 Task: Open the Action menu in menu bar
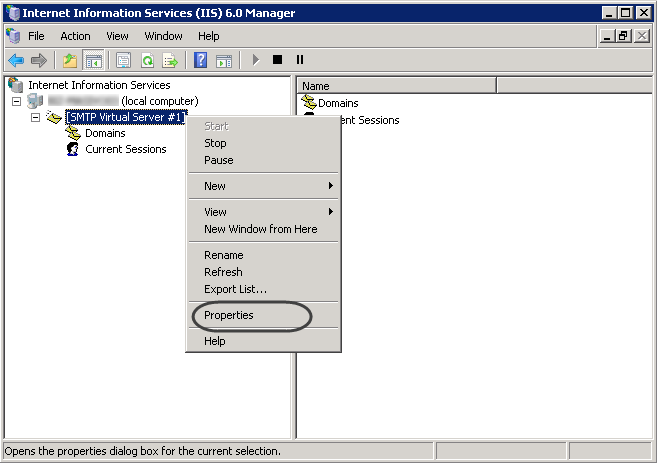tap(75, 36)
